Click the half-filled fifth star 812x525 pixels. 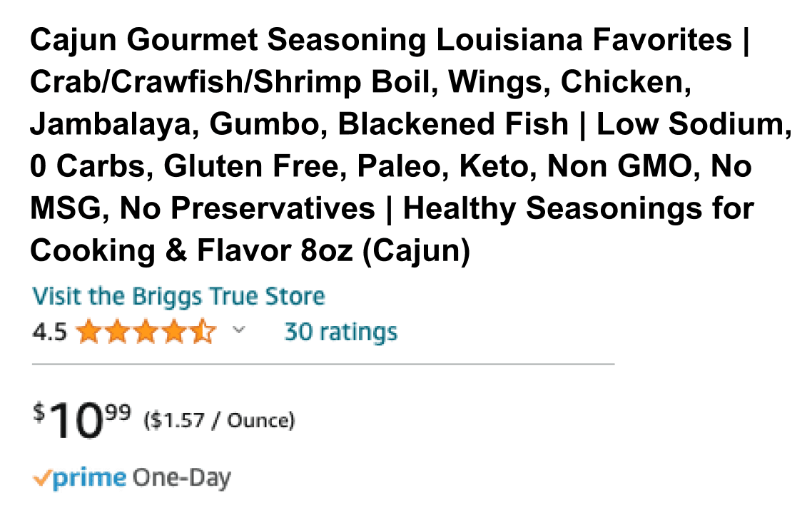(x=203, y=332)
